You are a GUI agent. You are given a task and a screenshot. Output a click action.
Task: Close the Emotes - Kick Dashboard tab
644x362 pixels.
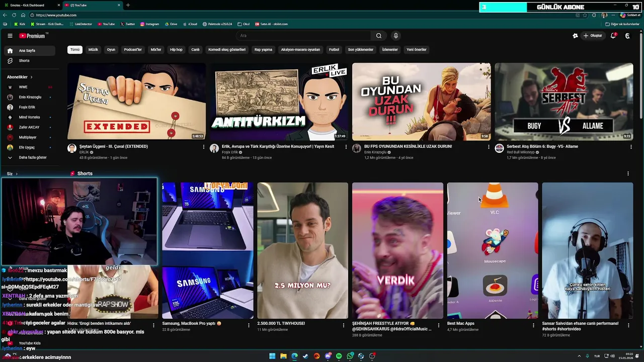coord(59,5)
